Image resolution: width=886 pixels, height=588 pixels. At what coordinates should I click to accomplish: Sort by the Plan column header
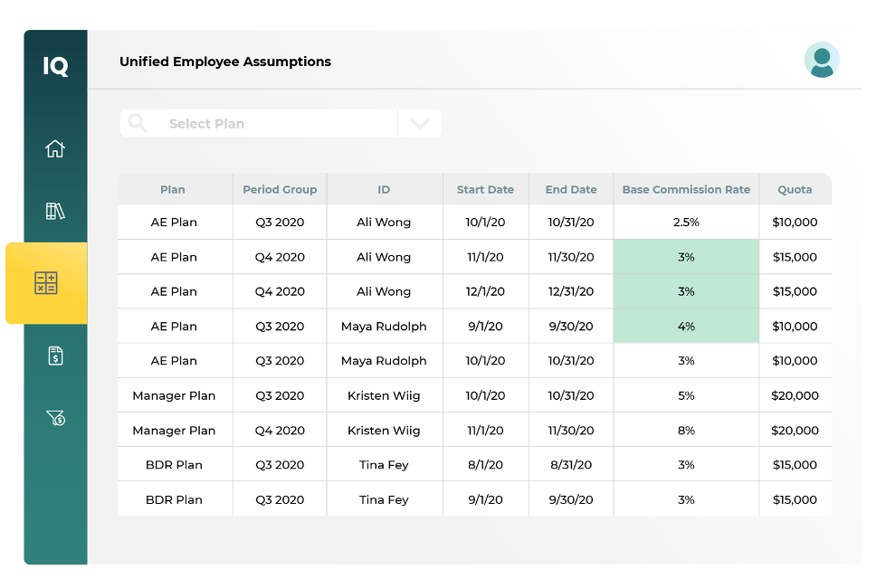click(173, 189)
